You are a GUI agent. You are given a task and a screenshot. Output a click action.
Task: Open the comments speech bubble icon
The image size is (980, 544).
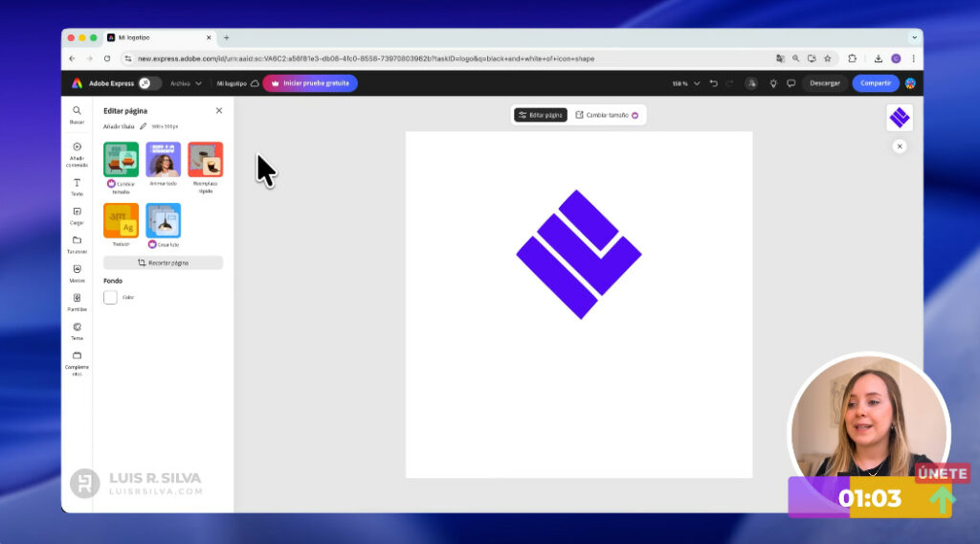coord(791,83)
